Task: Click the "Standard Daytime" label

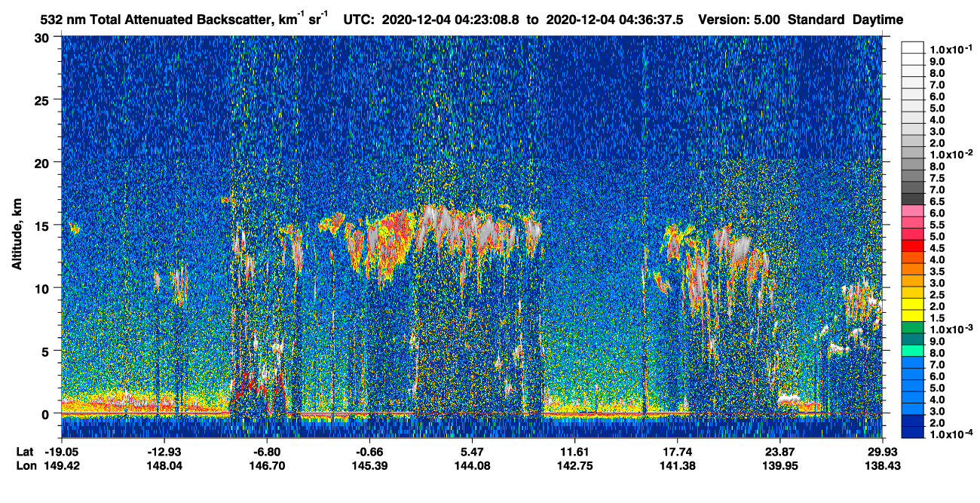Action: 845,20
